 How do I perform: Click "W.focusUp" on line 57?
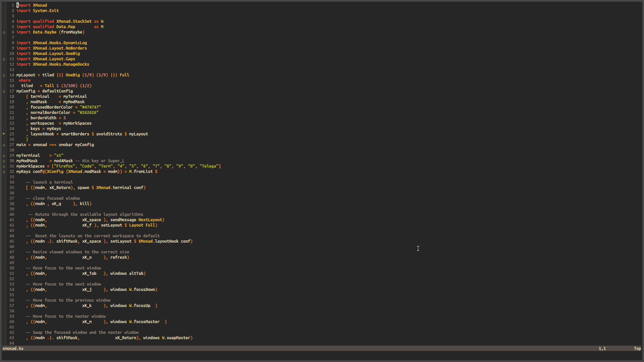pos(140,306)
